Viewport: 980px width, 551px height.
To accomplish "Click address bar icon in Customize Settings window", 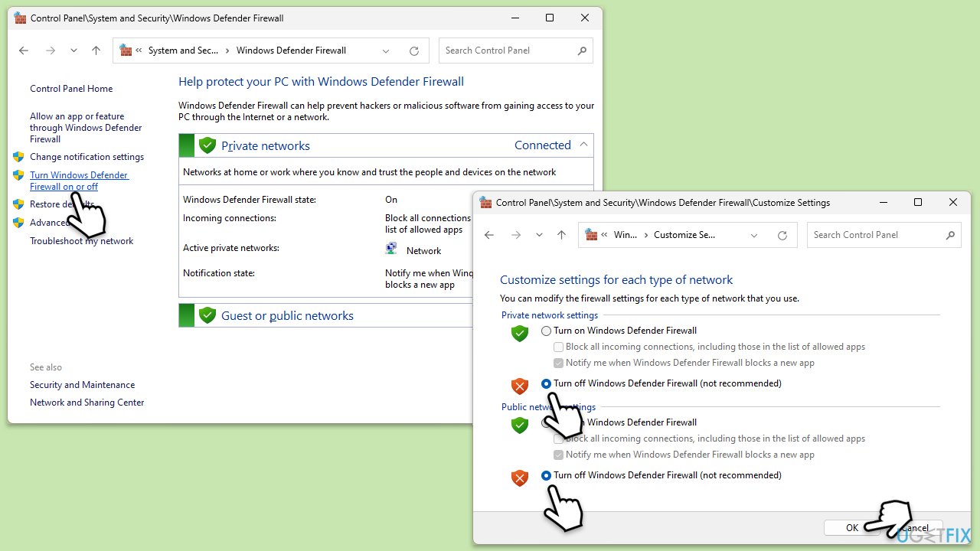I will coord(591,235).
